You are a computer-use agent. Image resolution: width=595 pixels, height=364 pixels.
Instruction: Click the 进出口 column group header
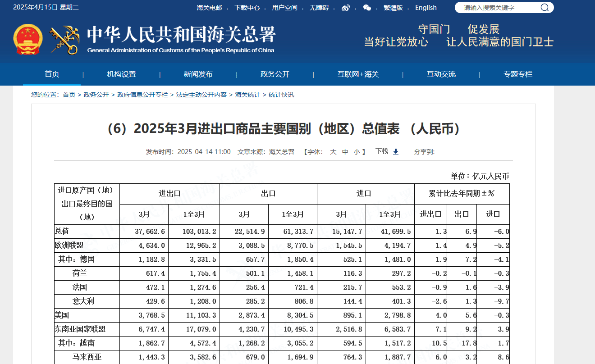pyautogui.click(x=169, y=194)
